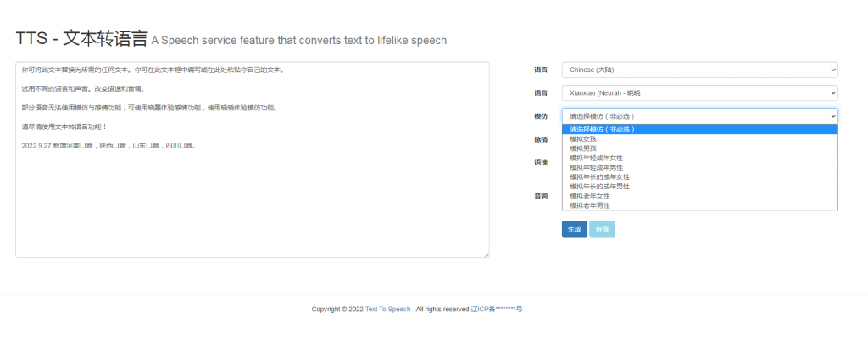Open the 辽ICP备 registration link
The width and height of the screenshot is (868, 358).
pos(496,310)
